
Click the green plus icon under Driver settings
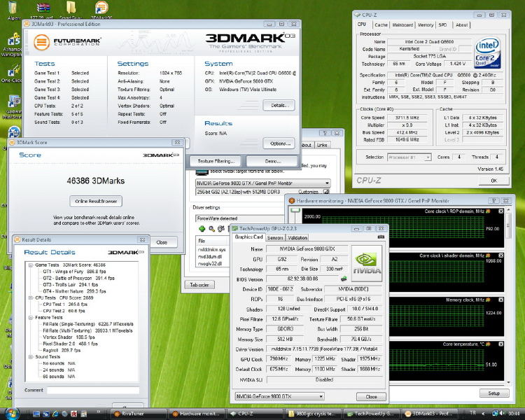202,229
